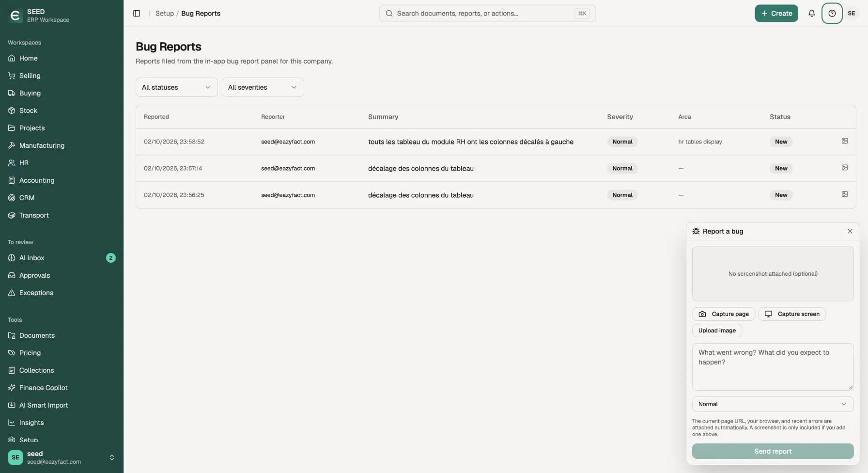Click Send report button
The width and height of the screenshot is (868, 473).
(773, 451)
